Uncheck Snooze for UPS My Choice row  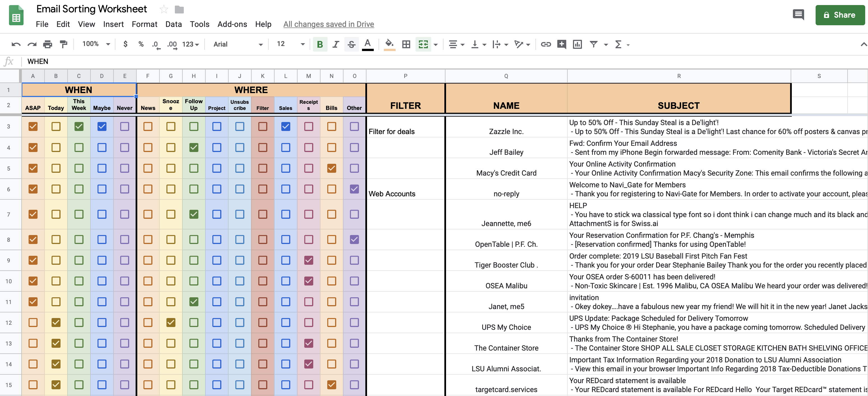(x=171, y=323)
